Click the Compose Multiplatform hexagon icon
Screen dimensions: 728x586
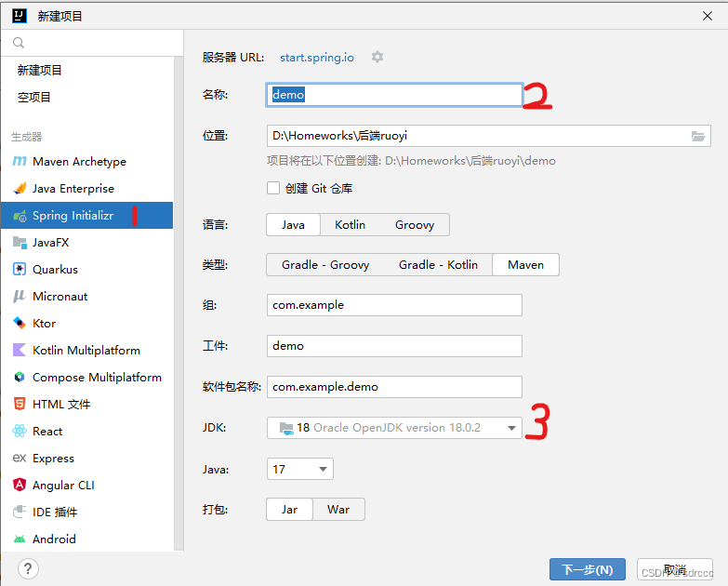tap(20, 377)
